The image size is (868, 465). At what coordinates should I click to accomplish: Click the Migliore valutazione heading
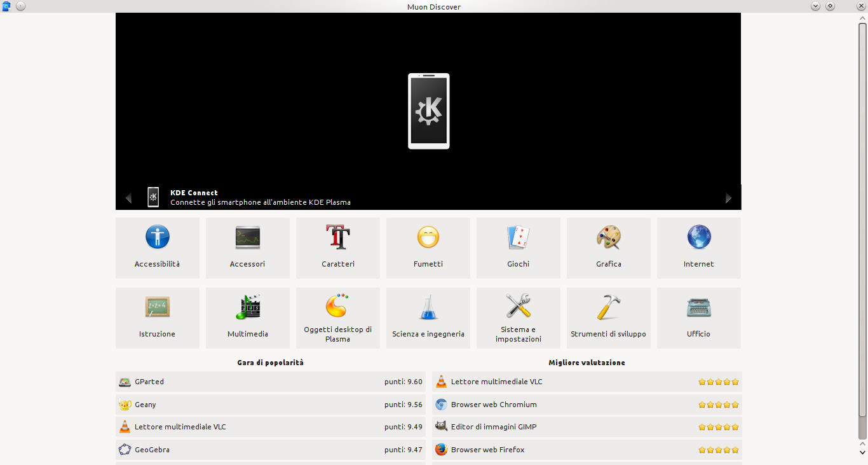coord(587,363)
